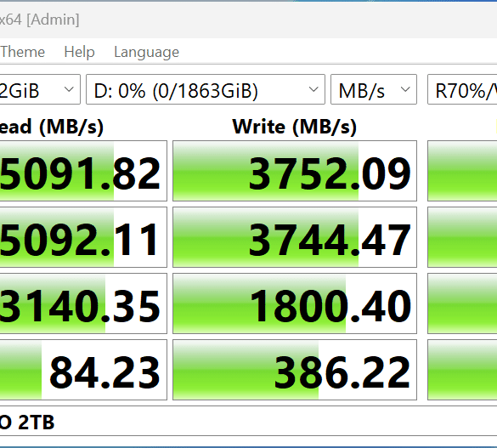497x448 pixels.
Task: Expand the test size GiB dropdown
Action: tap(40, 89)
